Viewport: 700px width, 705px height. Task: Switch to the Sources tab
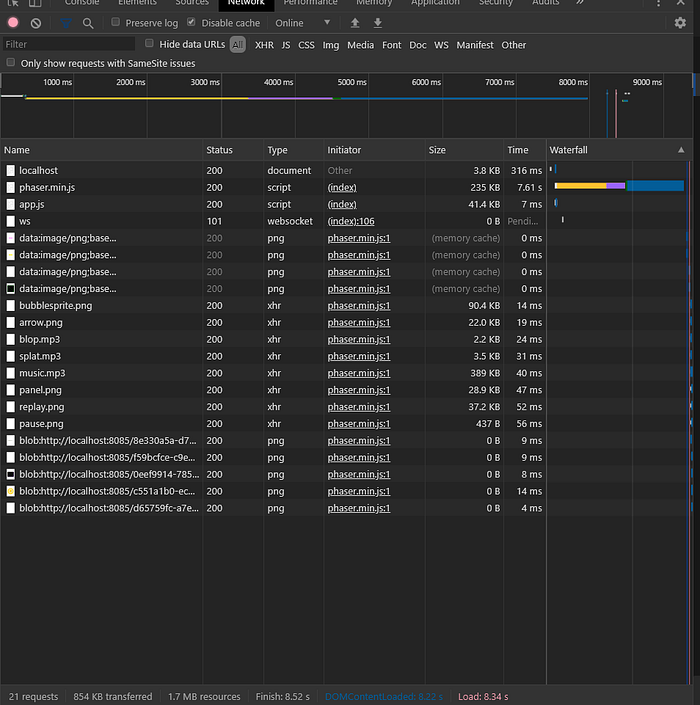192,3
